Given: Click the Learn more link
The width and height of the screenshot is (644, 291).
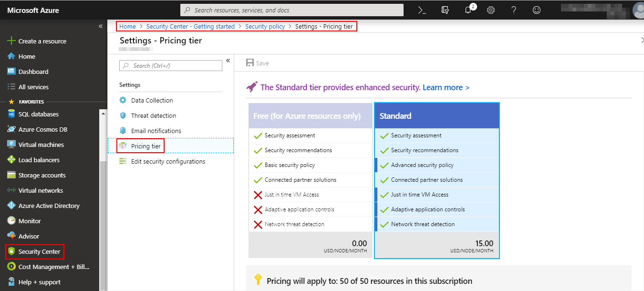Looking at the screenshot, I should coord(446,87).
